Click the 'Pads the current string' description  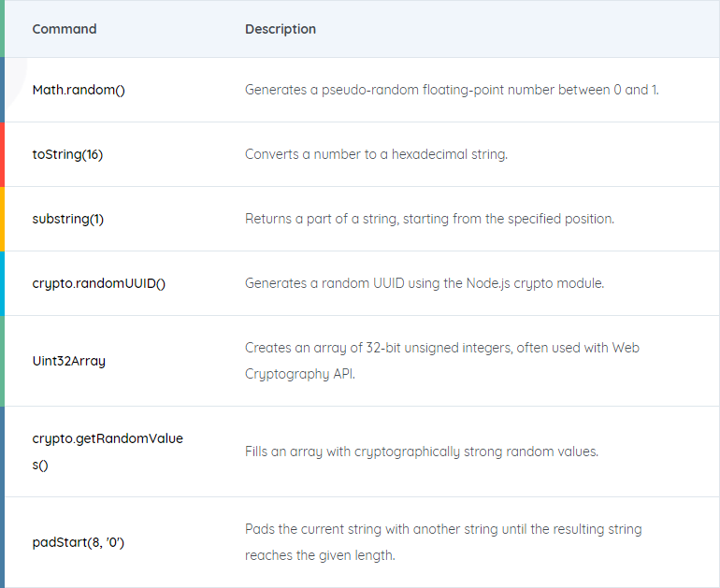coord(443,542)
